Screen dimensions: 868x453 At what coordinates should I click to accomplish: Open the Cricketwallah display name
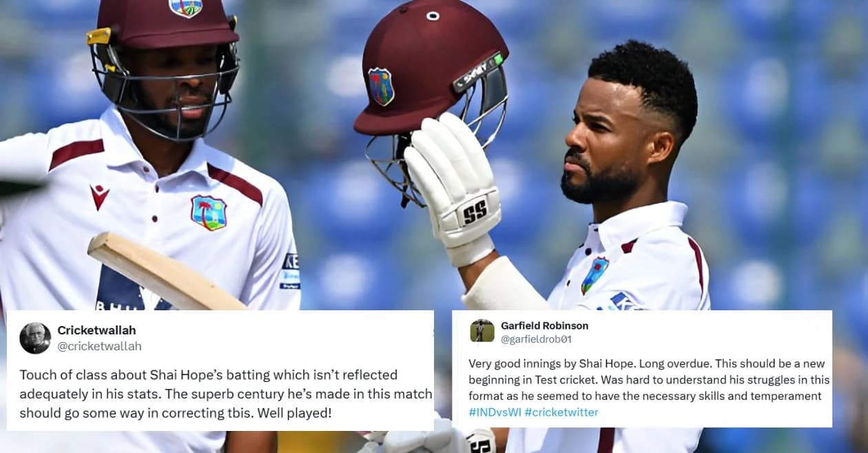(x=96, y=330)
